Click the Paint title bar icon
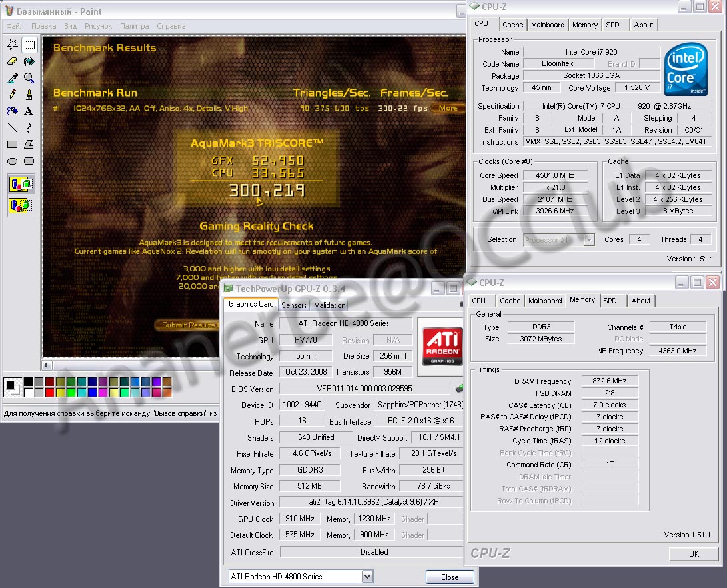Image resolution: width=727 pixels, height=588 pixels. coord(9,11)
